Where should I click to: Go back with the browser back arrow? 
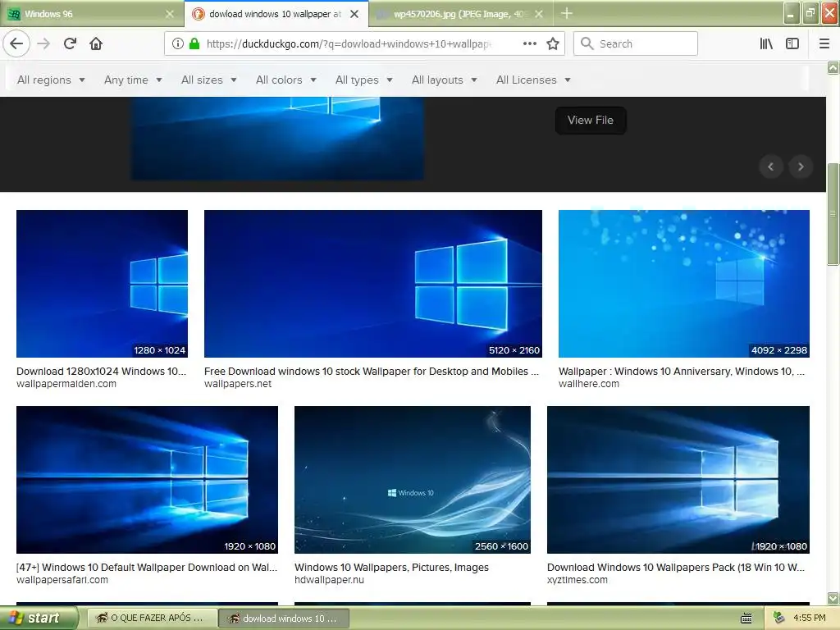point(16,43)
